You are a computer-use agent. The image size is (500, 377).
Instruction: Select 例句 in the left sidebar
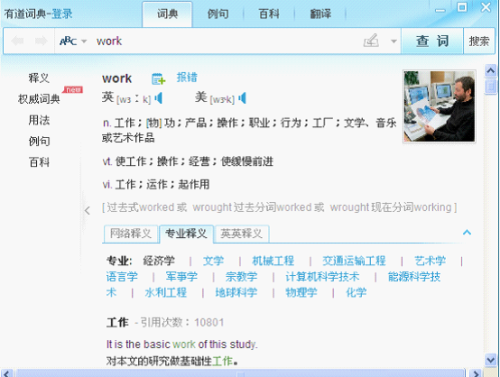(39, 141)
